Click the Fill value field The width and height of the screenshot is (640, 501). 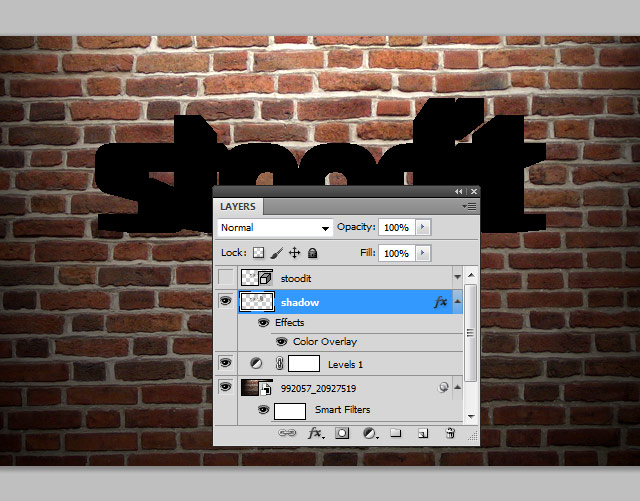coord(397,253)
